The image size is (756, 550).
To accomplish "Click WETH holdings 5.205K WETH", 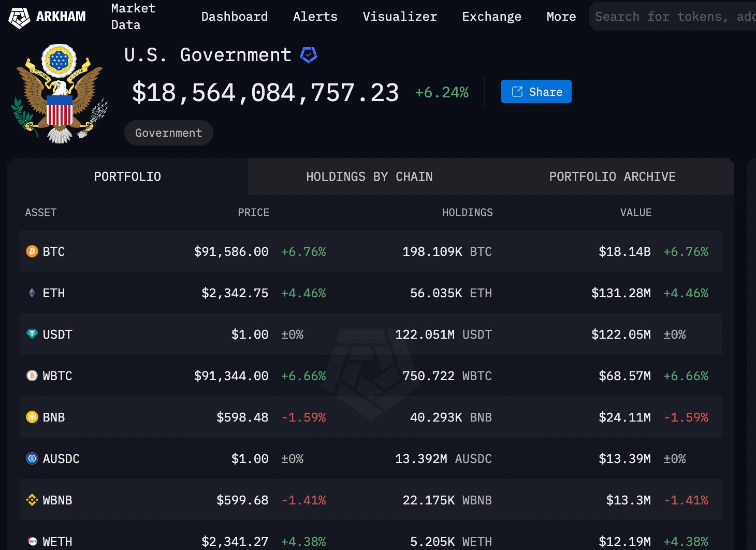I will (x=451, y=542).
